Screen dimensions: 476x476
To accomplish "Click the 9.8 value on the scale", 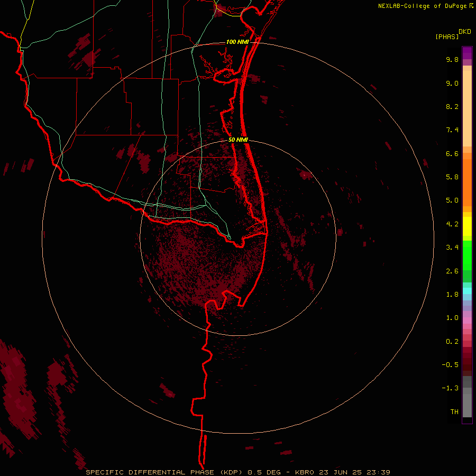I will pos(452,59).
